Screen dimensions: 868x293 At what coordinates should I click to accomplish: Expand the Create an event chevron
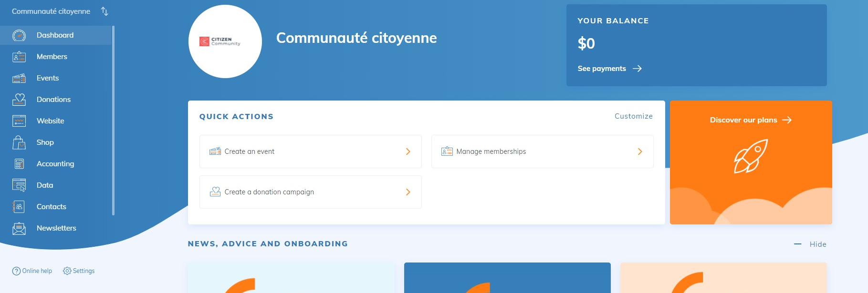point(408,152)
